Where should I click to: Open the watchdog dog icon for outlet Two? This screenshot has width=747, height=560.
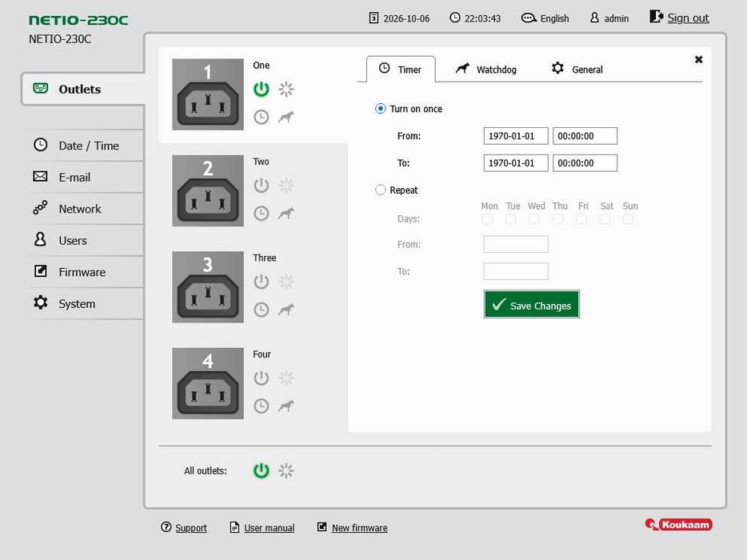[286, 214]
